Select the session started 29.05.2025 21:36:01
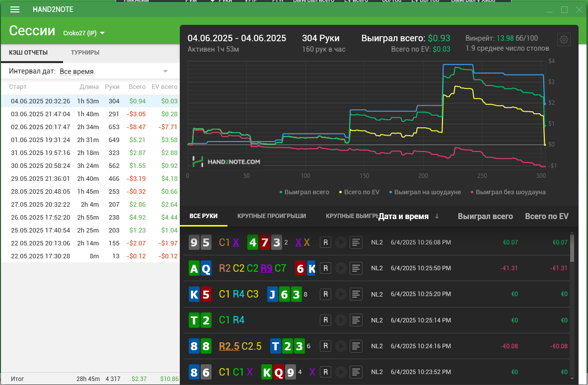 tap(90, 179)
